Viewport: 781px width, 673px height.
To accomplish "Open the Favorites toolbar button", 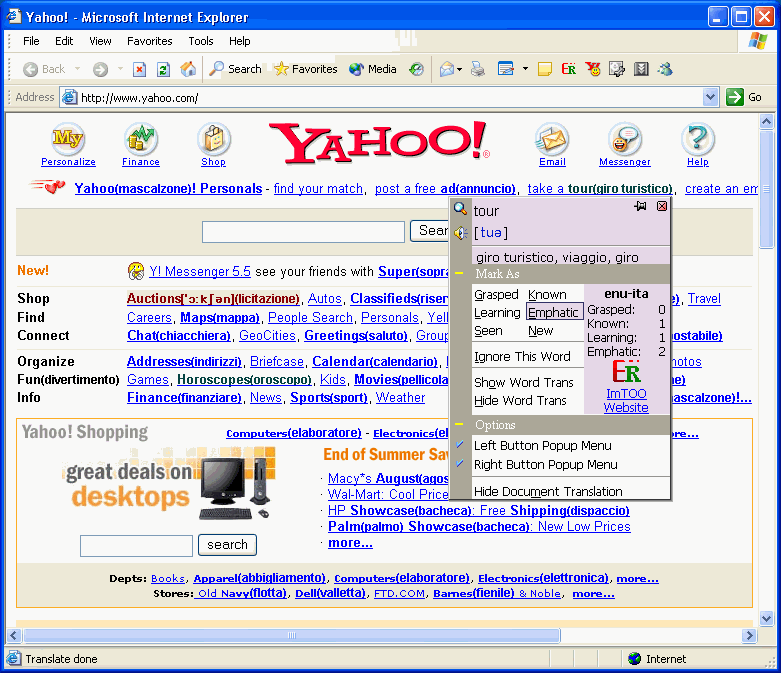I will point(305,69).
